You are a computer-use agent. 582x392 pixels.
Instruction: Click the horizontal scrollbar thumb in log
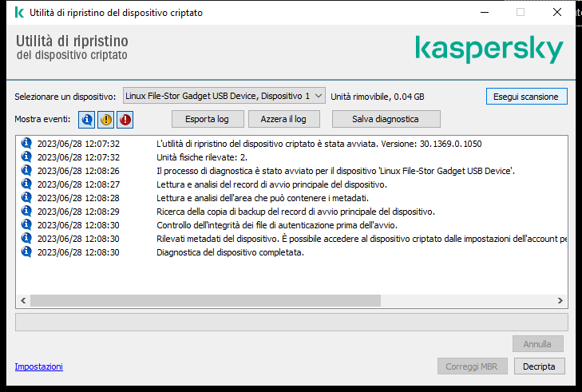click(206, 301)
